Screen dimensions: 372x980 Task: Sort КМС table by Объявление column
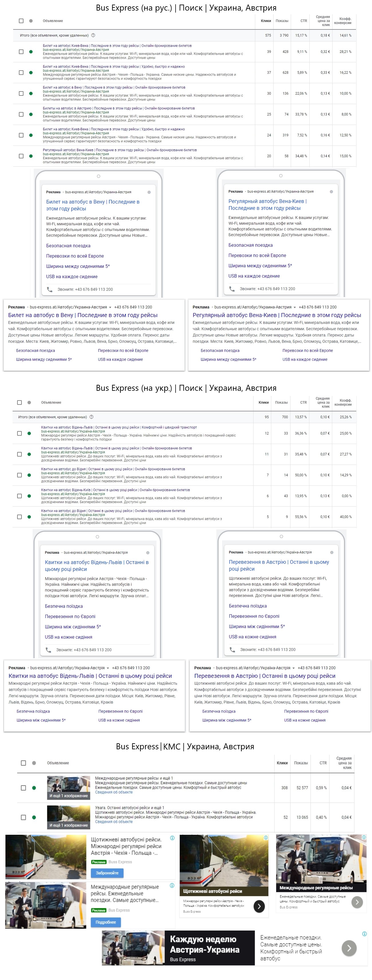(58, 763)
